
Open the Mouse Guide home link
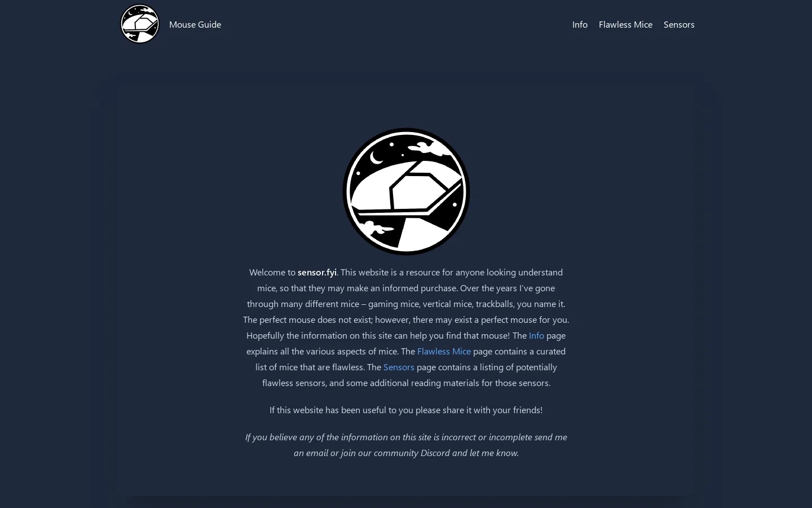(x=195, y=24)
